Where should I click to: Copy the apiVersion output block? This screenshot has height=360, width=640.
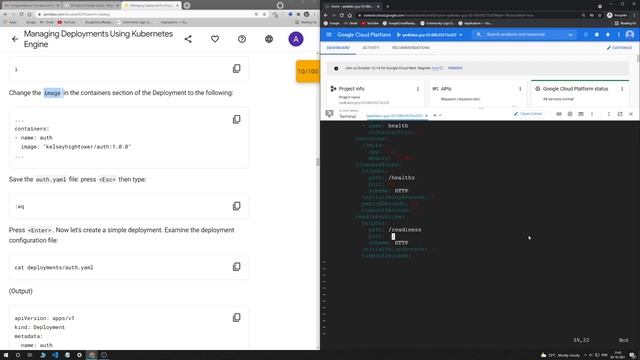[237, 317]
